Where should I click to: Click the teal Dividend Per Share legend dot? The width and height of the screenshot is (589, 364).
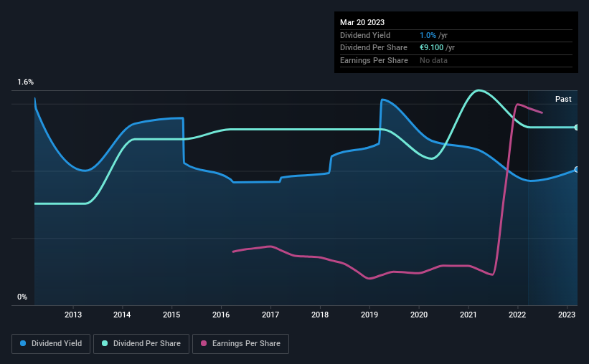(105, 343)
